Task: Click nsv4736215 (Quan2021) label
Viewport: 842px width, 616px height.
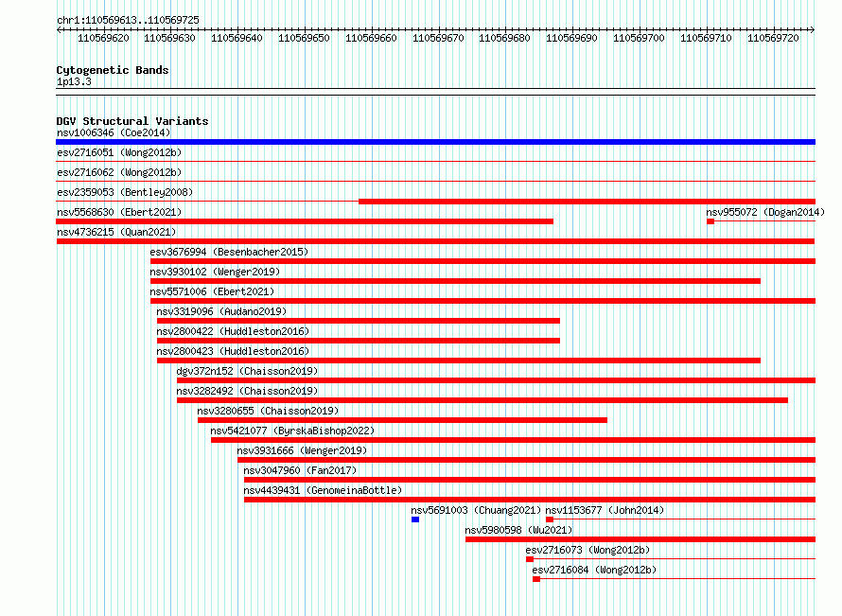Action: (116, 232)
